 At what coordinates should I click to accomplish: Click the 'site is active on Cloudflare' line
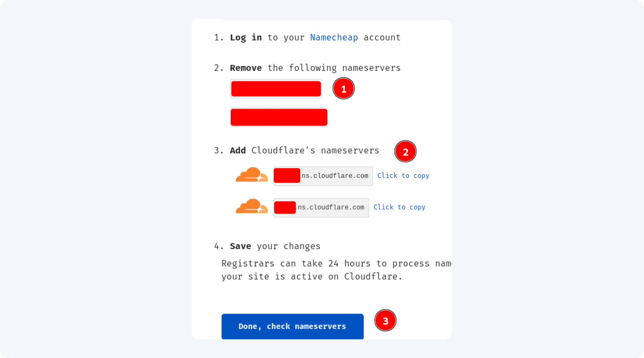[311, 277]
